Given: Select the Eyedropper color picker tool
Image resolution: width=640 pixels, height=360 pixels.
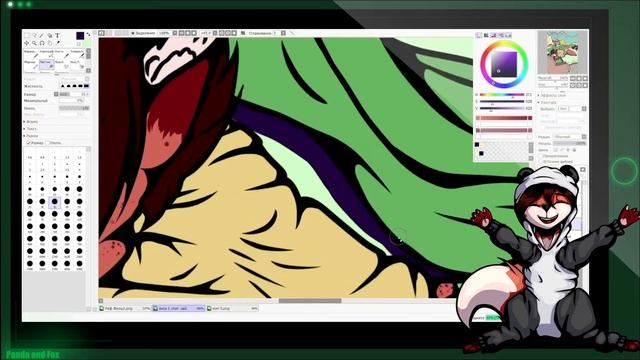Looking at the screenshot, I should (x=58, y=43).
